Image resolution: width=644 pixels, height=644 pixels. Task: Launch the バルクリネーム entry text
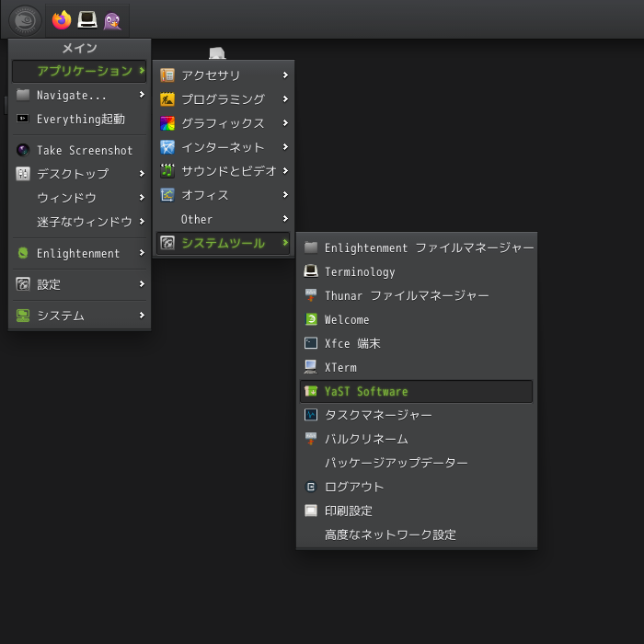(366, 439)
